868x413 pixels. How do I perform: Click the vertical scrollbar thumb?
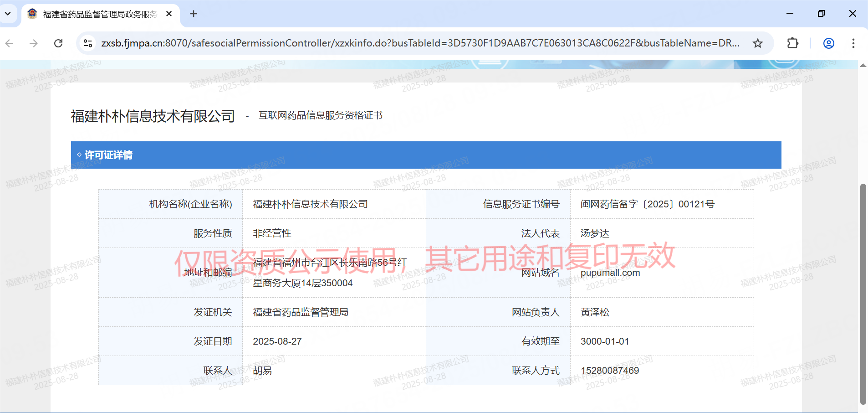tap(863, 292)
